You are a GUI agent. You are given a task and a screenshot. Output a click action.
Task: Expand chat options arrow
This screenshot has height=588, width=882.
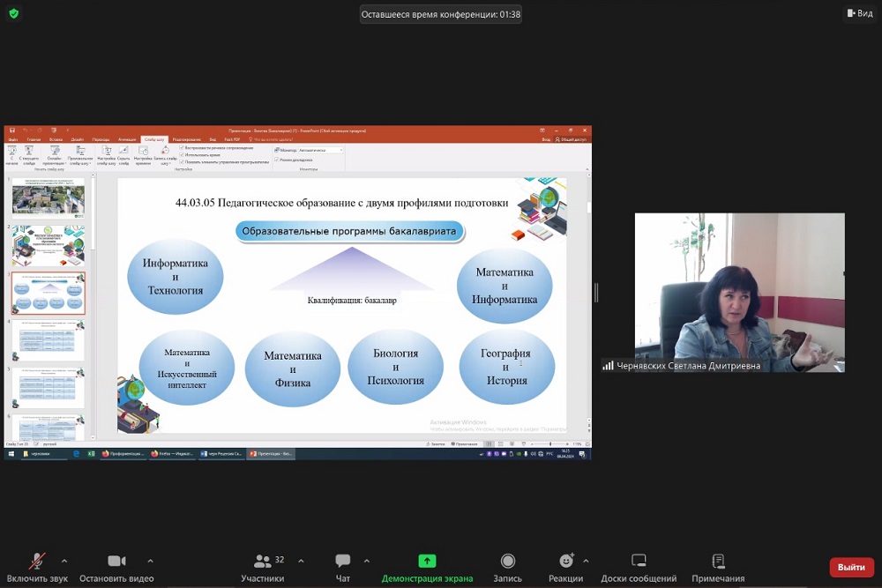click(367, 561)
